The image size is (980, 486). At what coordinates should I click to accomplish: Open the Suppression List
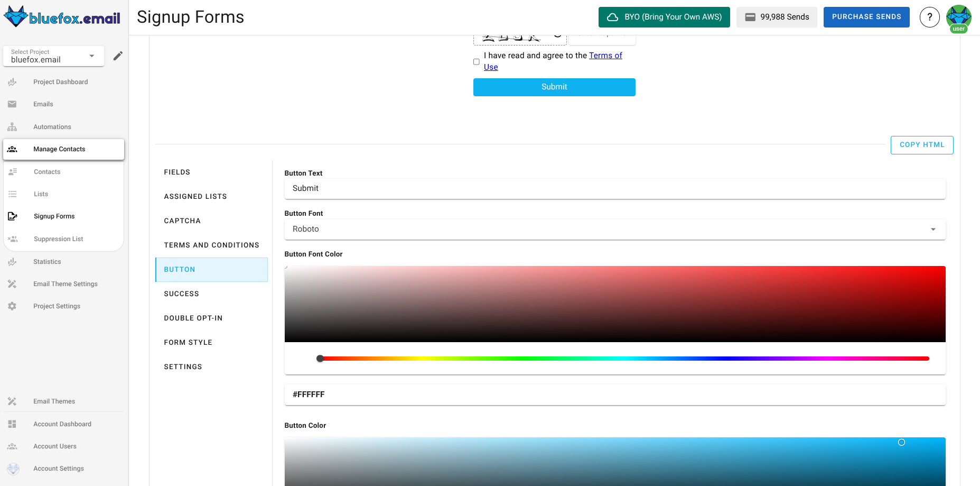pos(12,239)
